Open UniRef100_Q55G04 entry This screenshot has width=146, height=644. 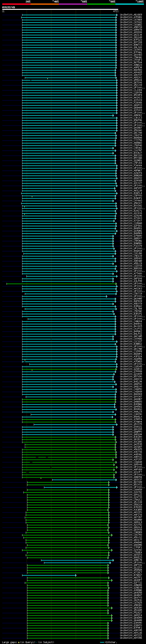point(131,80)
